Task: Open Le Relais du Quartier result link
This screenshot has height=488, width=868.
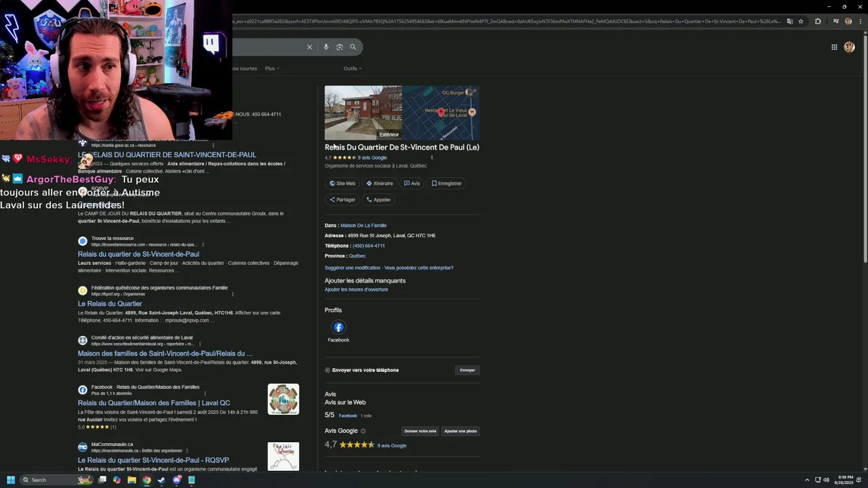Action: tap(110, 304)
